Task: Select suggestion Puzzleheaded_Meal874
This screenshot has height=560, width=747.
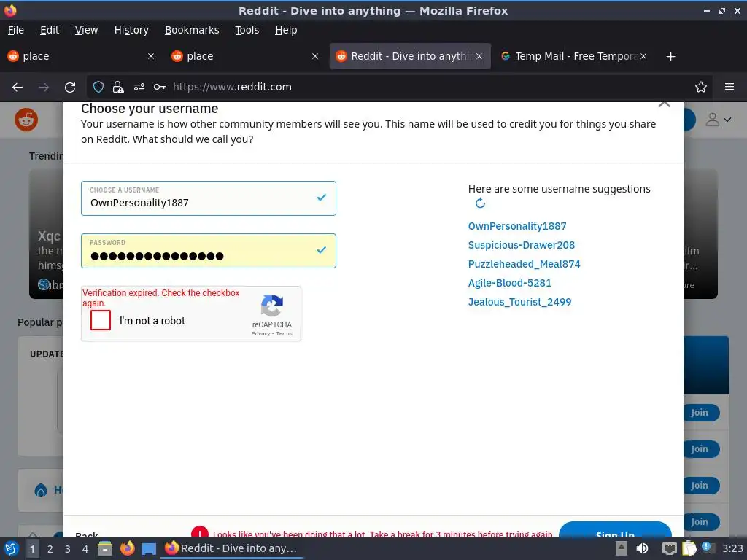Action: click(x=524, y=264)
